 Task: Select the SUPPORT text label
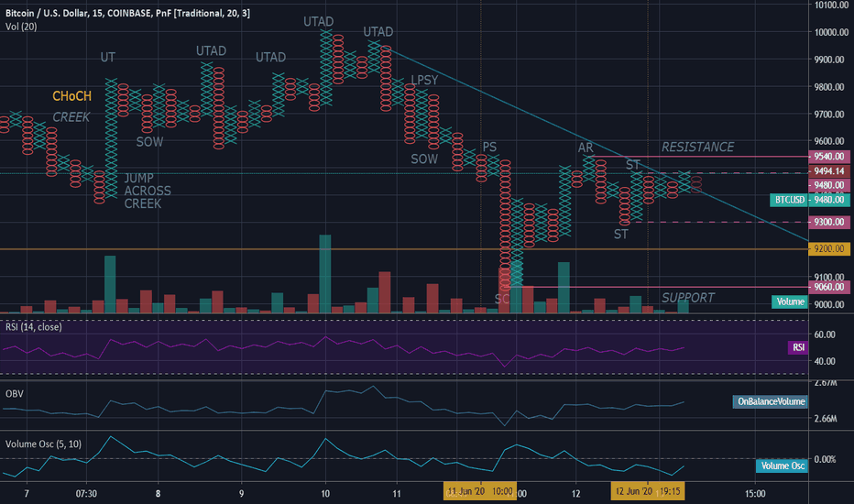coord(688,298)
